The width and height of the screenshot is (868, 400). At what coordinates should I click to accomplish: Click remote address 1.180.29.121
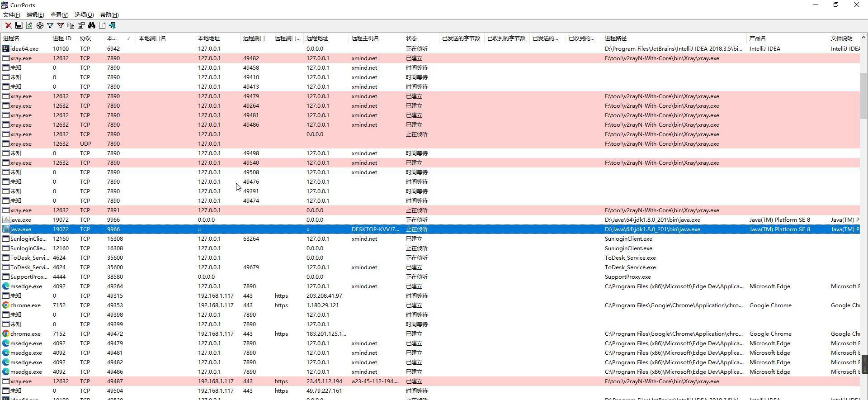coord(322,305)
